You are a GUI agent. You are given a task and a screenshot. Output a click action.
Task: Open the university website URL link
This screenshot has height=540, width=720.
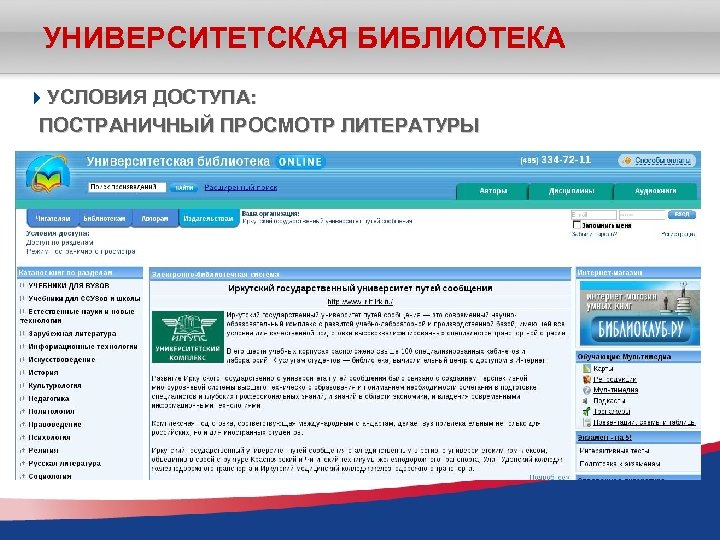coord(360,302)
